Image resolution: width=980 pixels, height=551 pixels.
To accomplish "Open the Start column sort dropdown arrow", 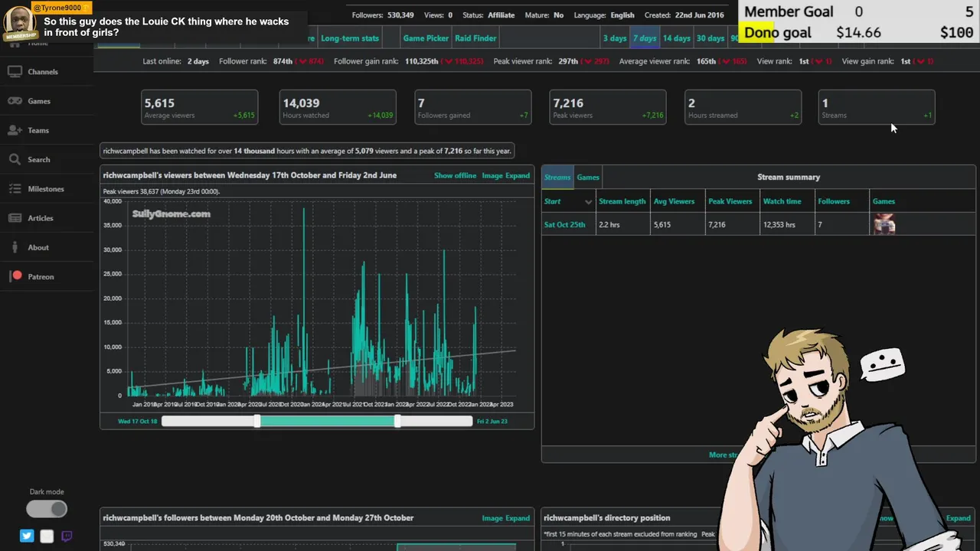I will 588,202.
